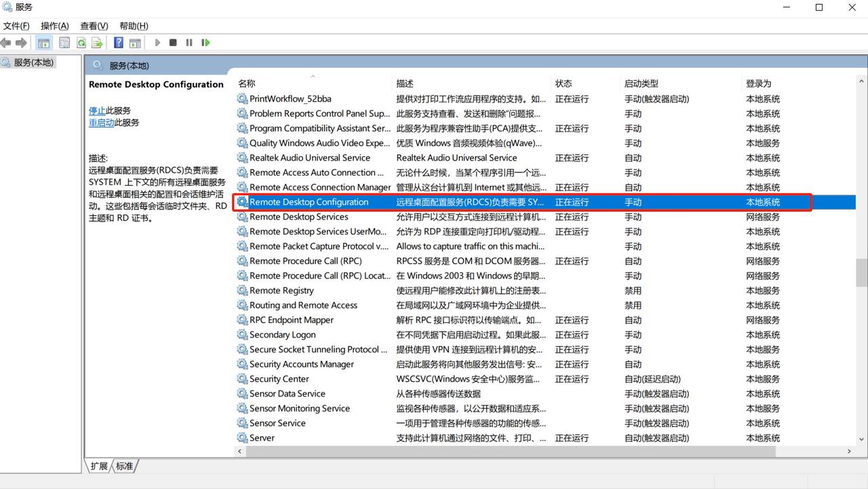Sort by the 启动类型 column header
Viewport: 868px width, 489px height.
(x=641, y=83)
